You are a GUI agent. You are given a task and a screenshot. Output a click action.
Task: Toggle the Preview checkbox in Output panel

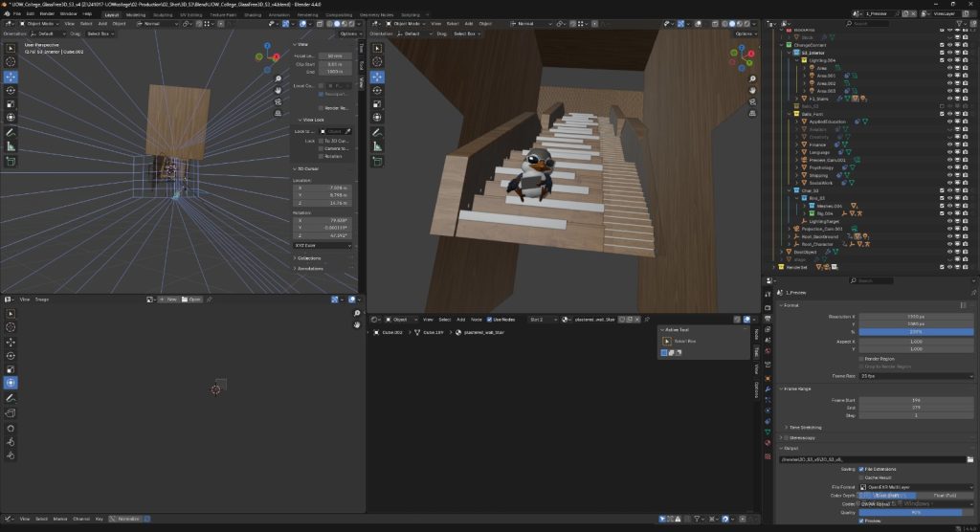[861, 521]
